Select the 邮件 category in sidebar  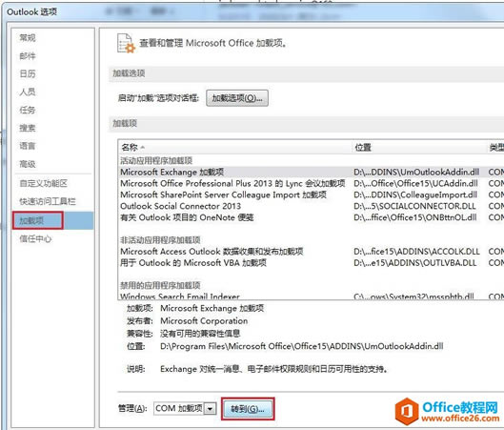pyautogui.click(x=28, y=56)
